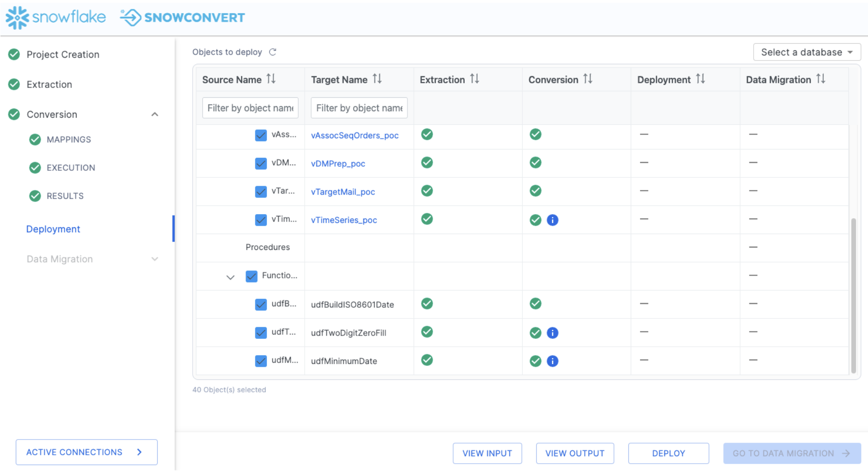Sort table by Source Name column

[x=271, y=79]
